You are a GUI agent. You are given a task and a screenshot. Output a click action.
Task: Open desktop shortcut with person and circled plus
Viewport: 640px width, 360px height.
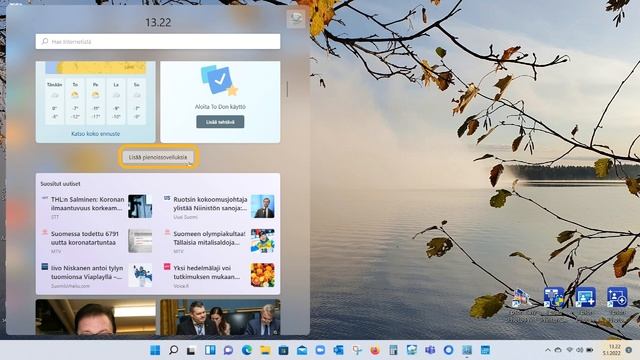[x=617, y=297]
